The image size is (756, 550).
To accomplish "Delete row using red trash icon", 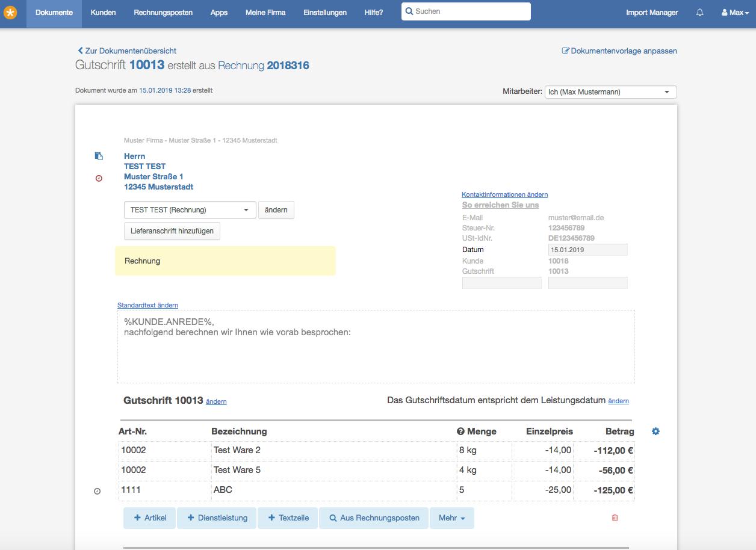I will [x=615, y=518].
